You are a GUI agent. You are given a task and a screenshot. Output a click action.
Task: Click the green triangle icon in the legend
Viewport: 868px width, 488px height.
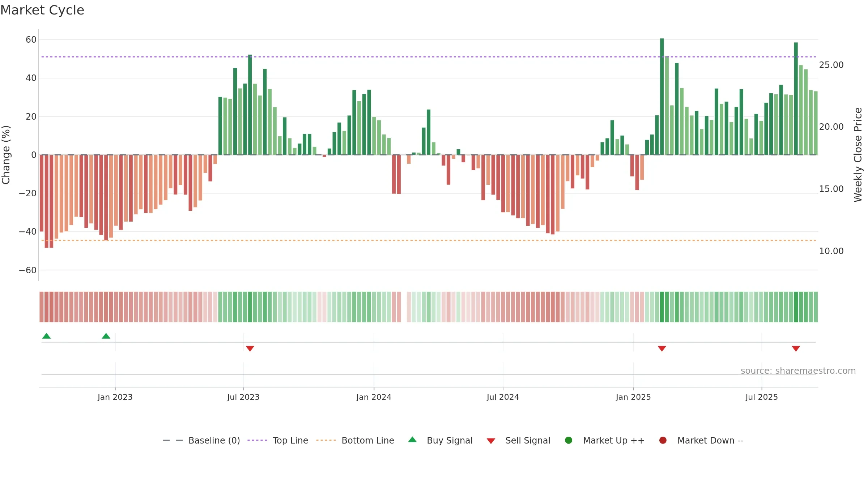tap(412, 440)
